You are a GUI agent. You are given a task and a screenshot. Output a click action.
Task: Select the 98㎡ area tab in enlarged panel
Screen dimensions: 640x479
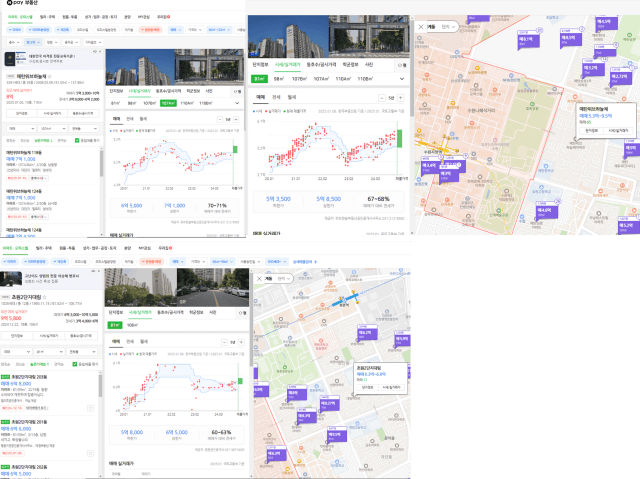point(279,79)
